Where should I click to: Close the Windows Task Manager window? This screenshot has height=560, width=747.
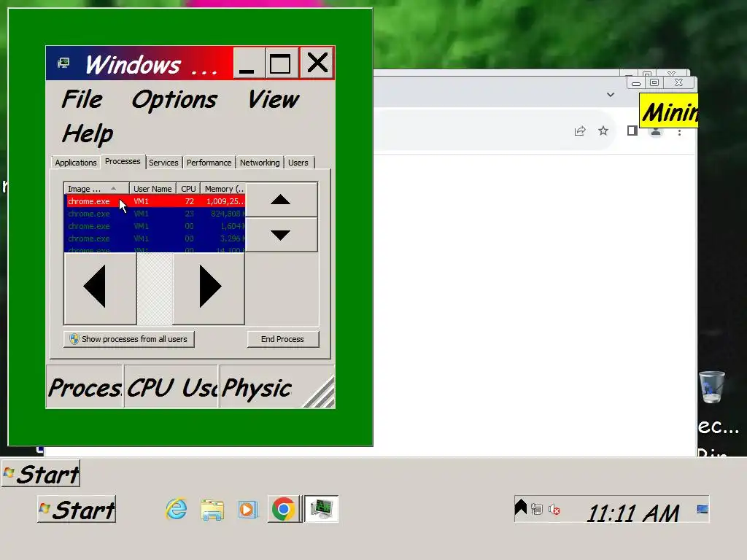317,63
